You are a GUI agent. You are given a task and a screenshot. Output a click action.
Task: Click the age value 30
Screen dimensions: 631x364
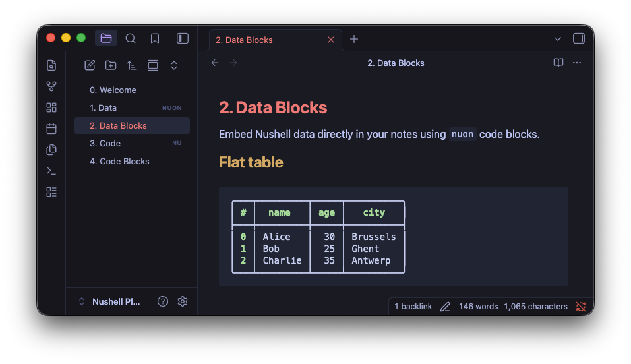click(329, 237)
